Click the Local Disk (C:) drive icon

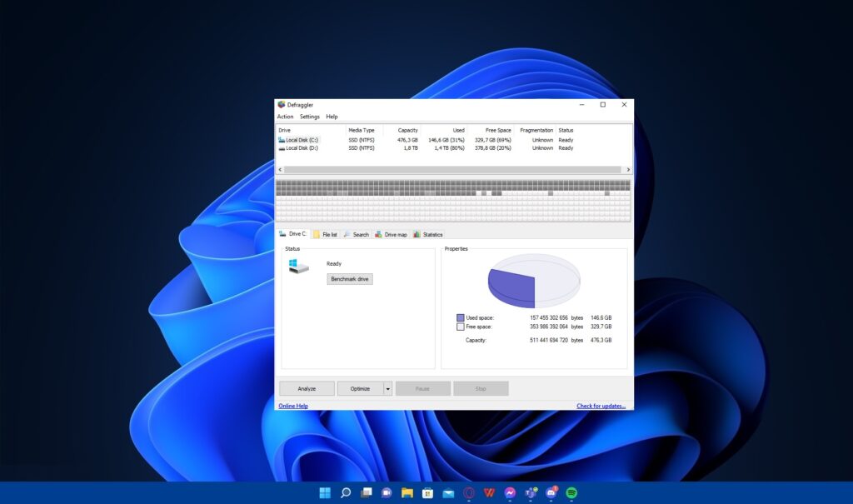[x=282, y=140]
